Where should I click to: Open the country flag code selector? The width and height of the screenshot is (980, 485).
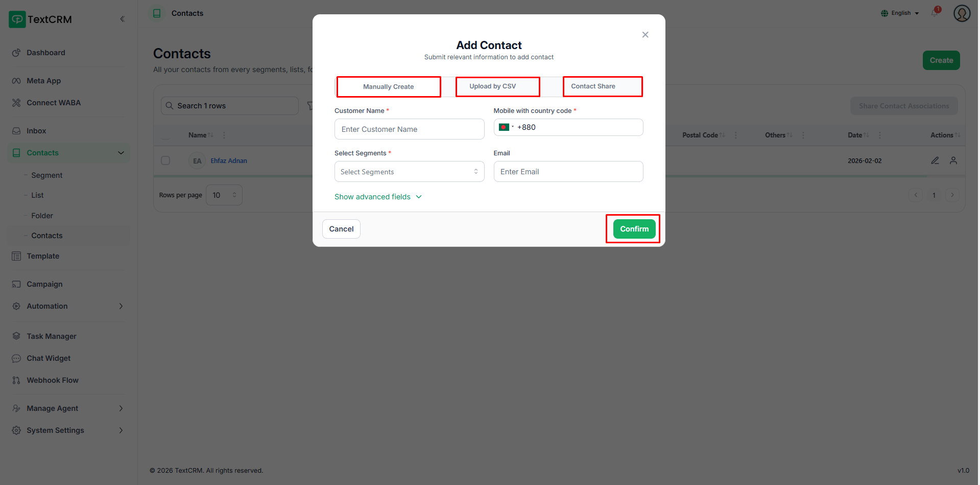pyautogui.click(x=506, y=127)
